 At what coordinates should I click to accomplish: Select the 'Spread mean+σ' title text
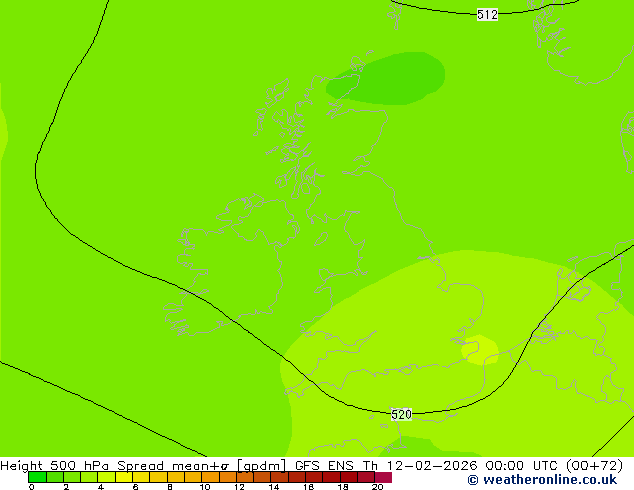point(173,465)
